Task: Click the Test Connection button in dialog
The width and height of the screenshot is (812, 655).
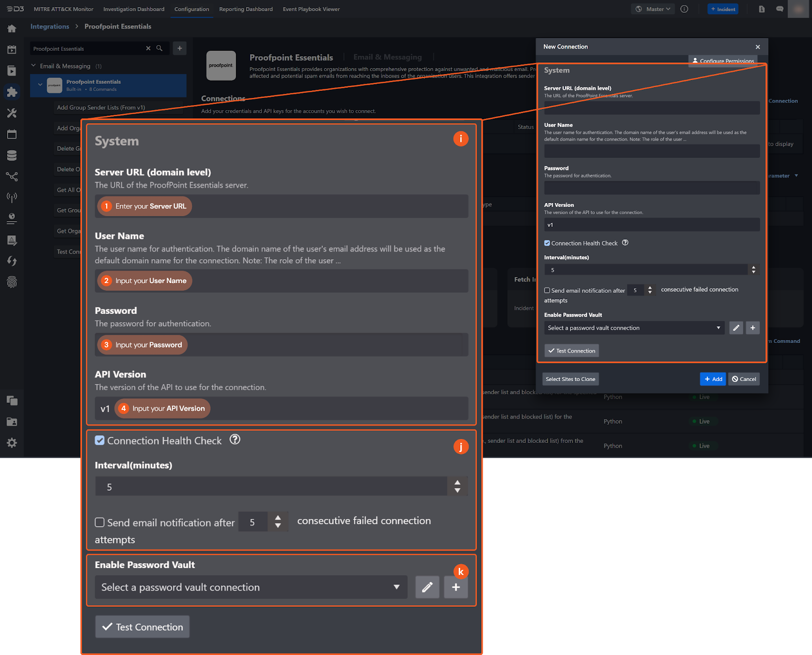Action: pos(571,351)
